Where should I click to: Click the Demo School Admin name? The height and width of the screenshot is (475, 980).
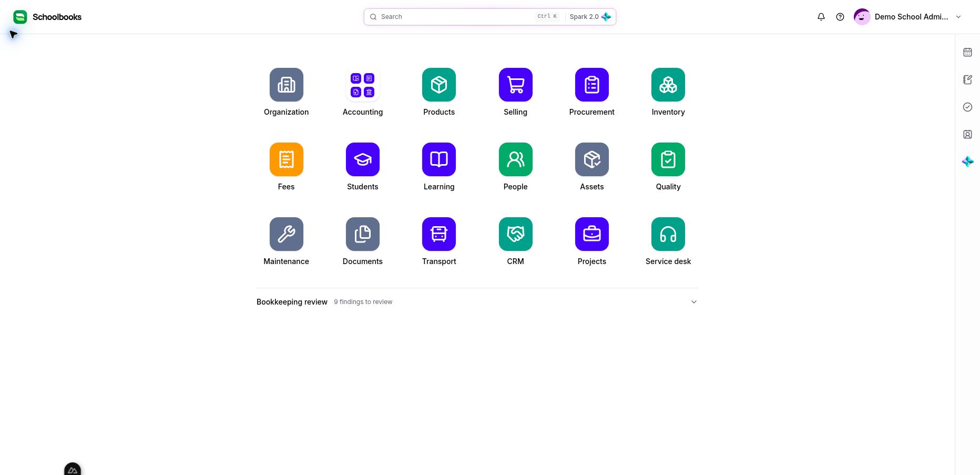click(x=911, y=17)
